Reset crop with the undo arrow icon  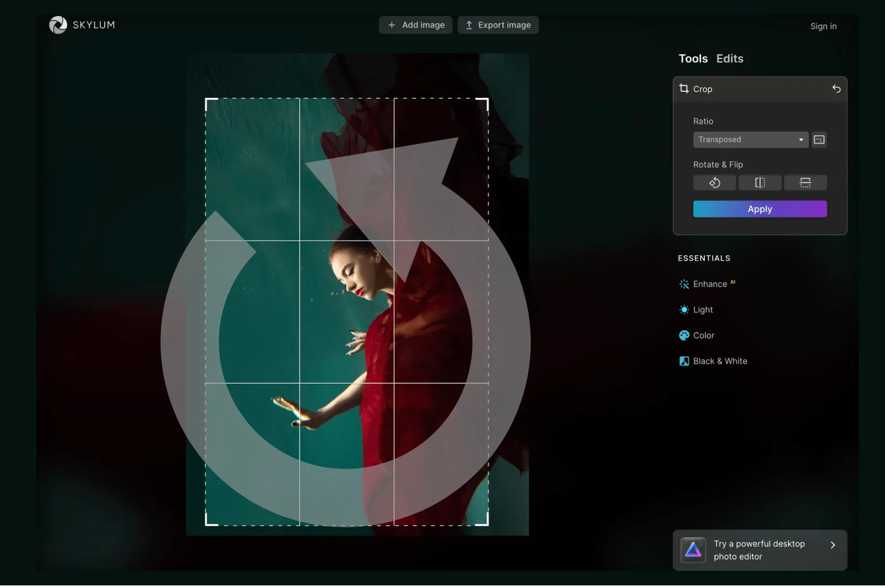click(836, 89)
